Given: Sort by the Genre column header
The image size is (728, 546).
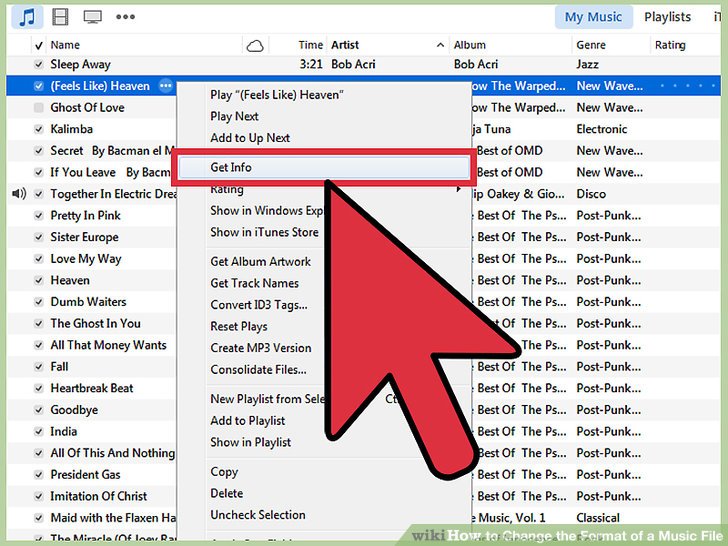Looking at the screenshot, I should [x=591, y=45].
